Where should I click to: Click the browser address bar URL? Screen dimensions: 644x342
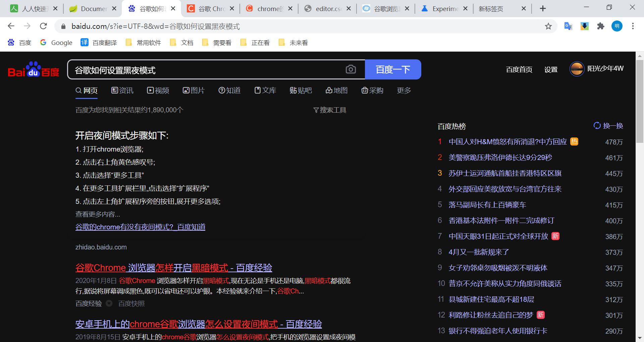[156, 26]
